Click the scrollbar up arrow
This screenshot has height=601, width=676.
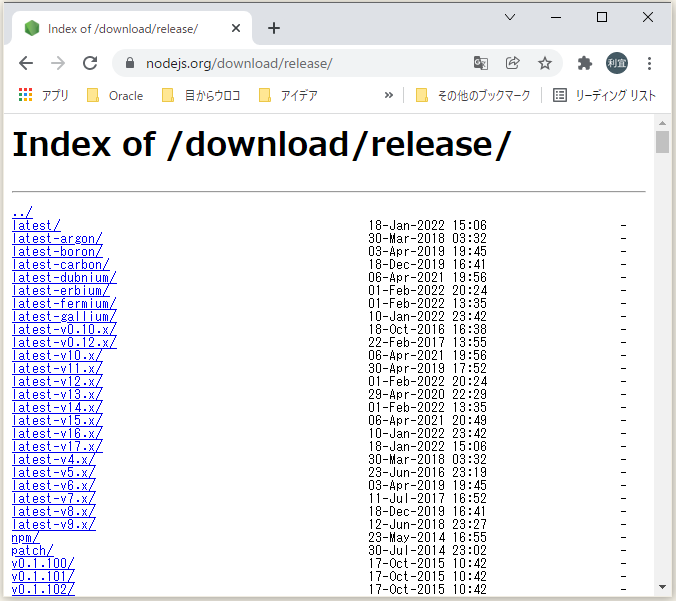point(662,123)
